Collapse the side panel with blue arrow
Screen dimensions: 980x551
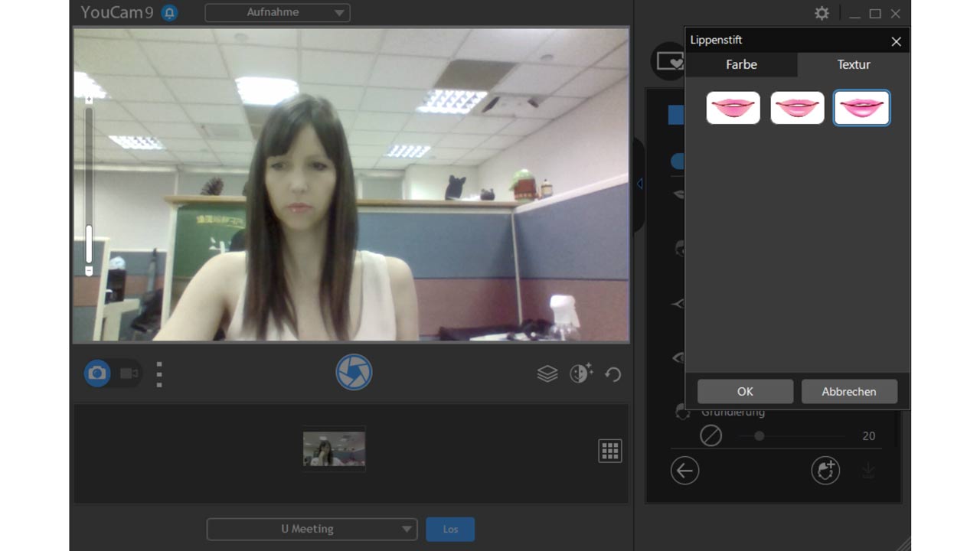(x=639, y=184)
